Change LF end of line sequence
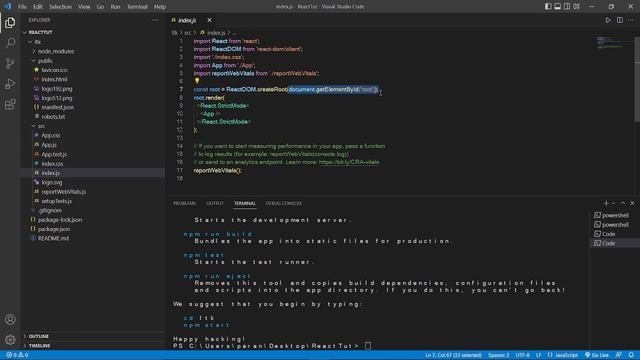This screenshot has height=360, width=640. click(538, 355)
